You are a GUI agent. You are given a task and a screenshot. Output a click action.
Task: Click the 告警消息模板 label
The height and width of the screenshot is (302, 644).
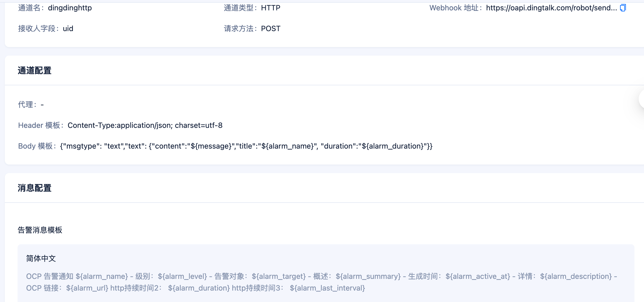pyautogui.click(x=40, y=230)
